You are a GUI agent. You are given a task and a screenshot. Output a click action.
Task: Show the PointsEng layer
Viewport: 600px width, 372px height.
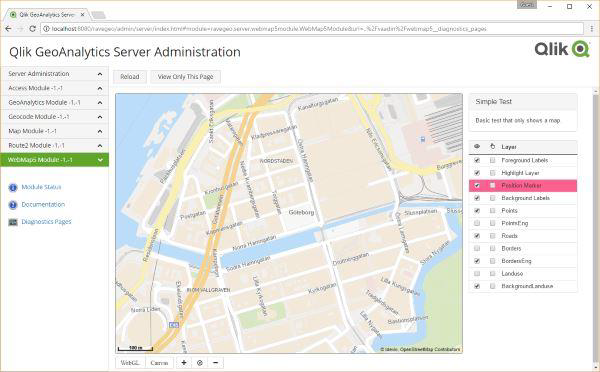[477, 223]
